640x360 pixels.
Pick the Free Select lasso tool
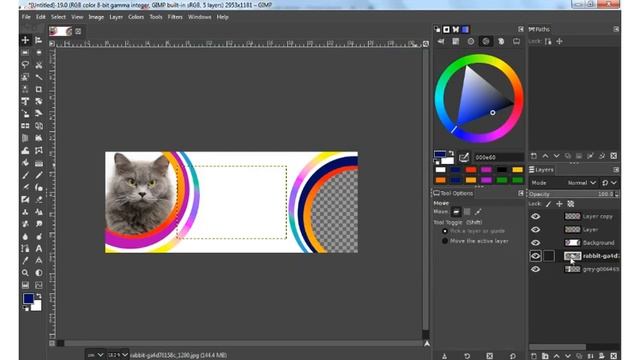coord(25,64)
